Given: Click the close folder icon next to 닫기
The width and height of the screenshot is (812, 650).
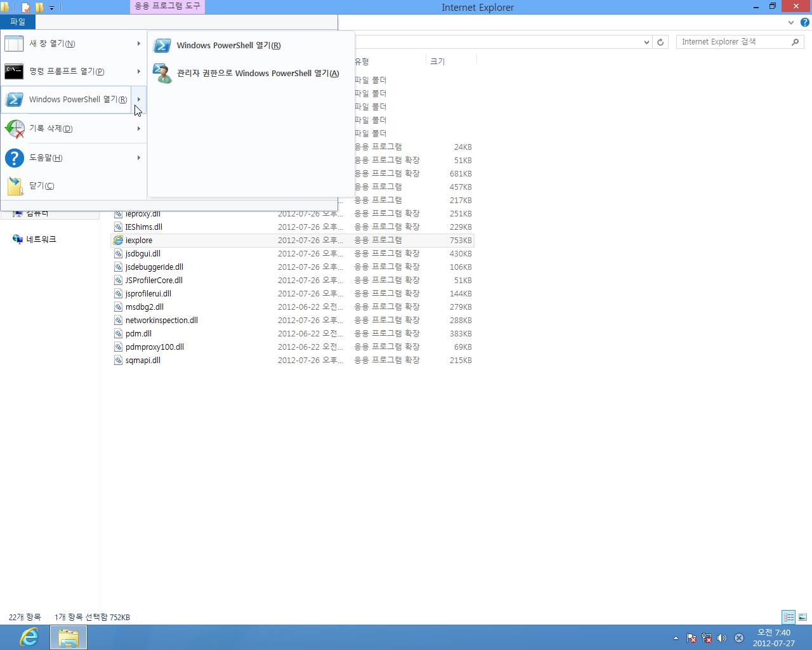Looking at the screenshot, I should coord(15,185).
